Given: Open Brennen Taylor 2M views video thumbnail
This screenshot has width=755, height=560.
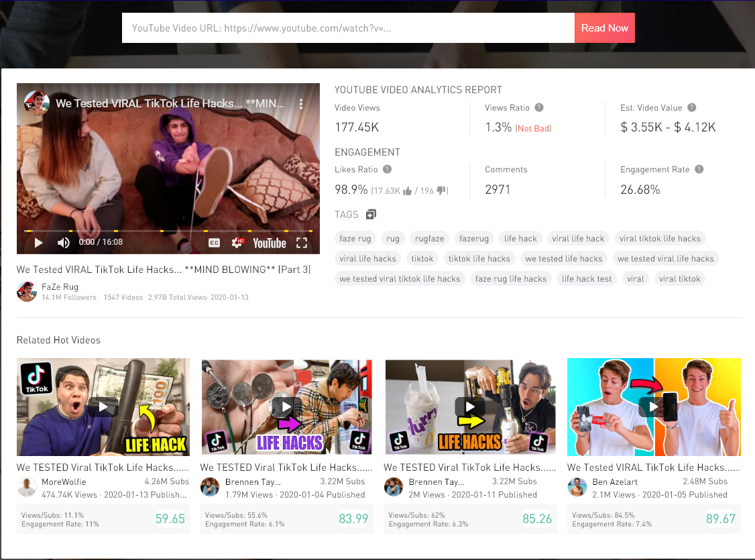Looking at the screenshot, I should point(471,407).
